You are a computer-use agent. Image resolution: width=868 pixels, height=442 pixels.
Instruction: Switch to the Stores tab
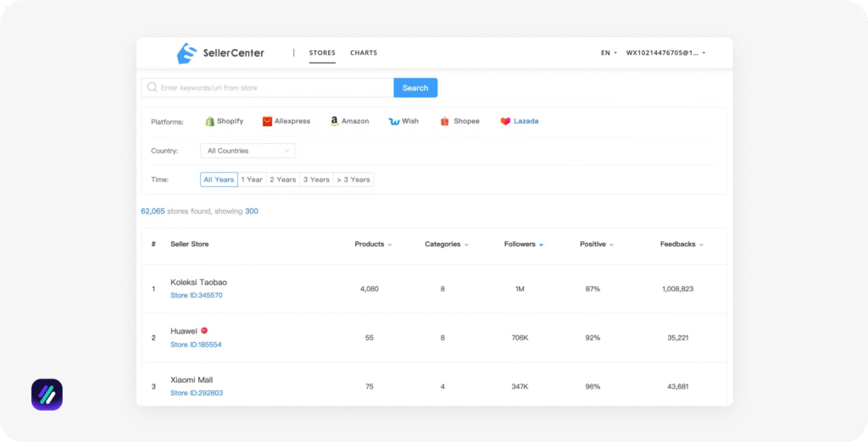(322, 52)
